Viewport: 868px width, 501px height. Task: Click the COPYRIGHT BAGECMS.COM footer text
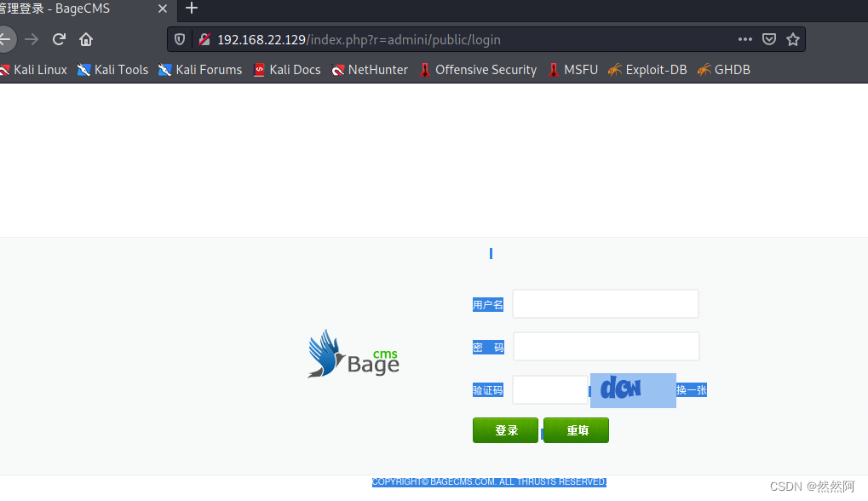click(x=489, y=482)
